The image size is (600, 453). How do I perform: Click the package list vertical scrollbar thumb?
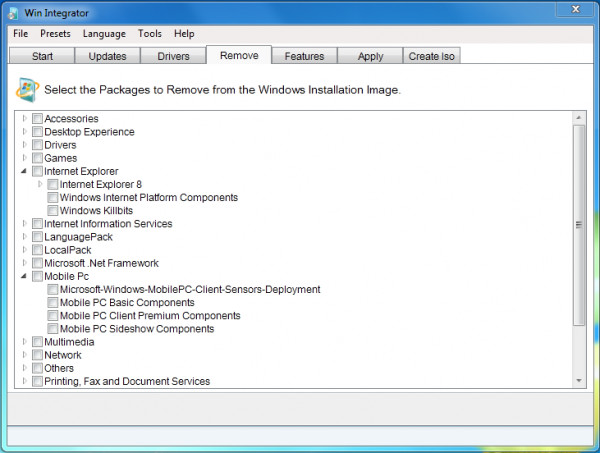click(x=579, y=225)
